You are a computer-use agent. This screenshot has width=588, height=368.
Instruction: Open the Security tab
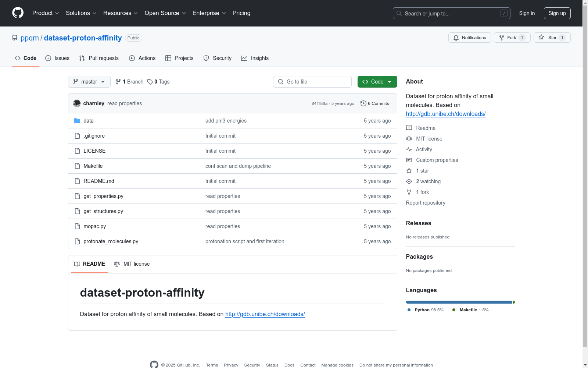pyautogui.click(x=218, y=58)
